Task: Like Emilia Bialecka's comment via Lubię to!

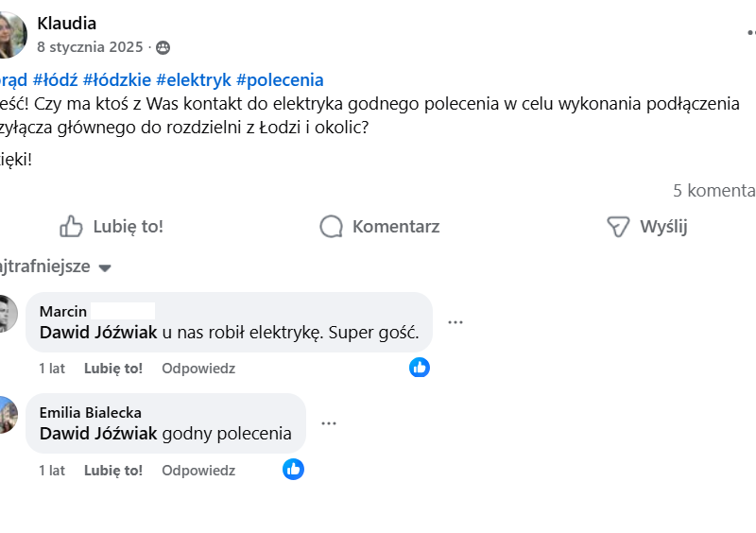Action: 113,470
